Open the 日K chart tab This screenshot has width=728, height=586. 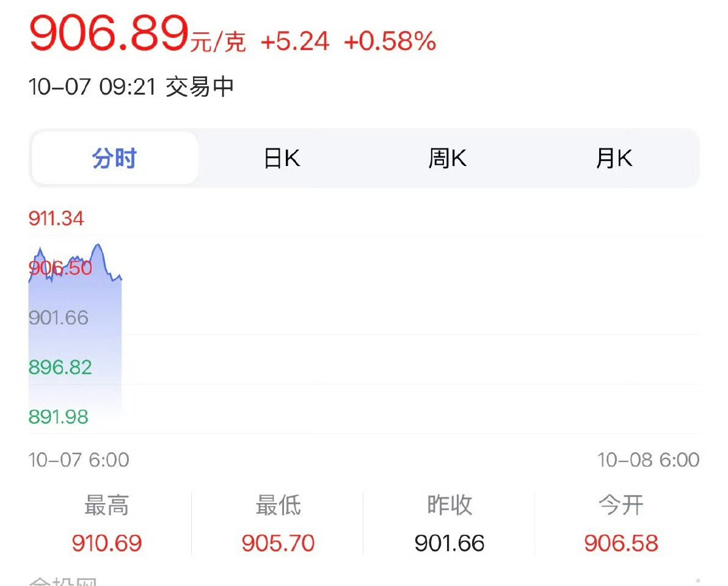coord(282,159)
